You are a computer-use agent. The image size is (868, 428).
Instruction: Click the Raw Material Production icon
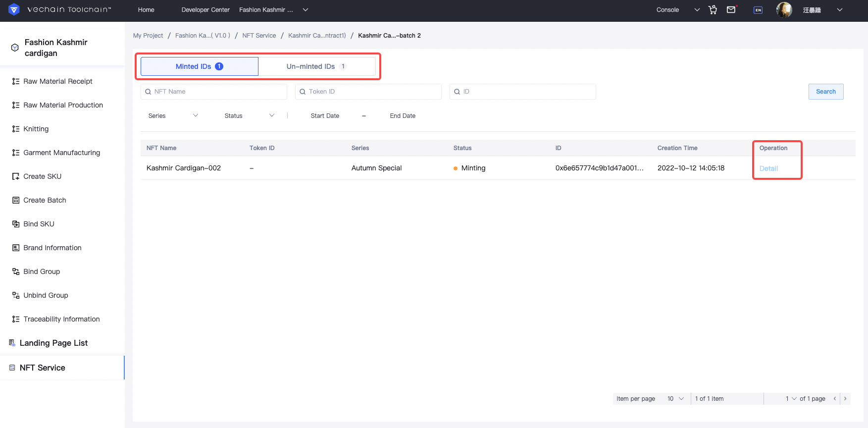coord(16,105)
